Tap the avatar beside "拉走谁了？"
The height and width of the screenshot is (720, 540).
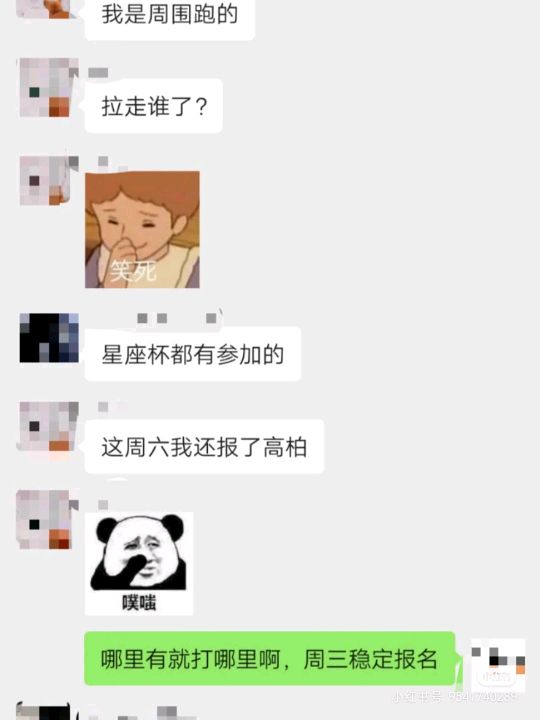click(x=49, y=87)
